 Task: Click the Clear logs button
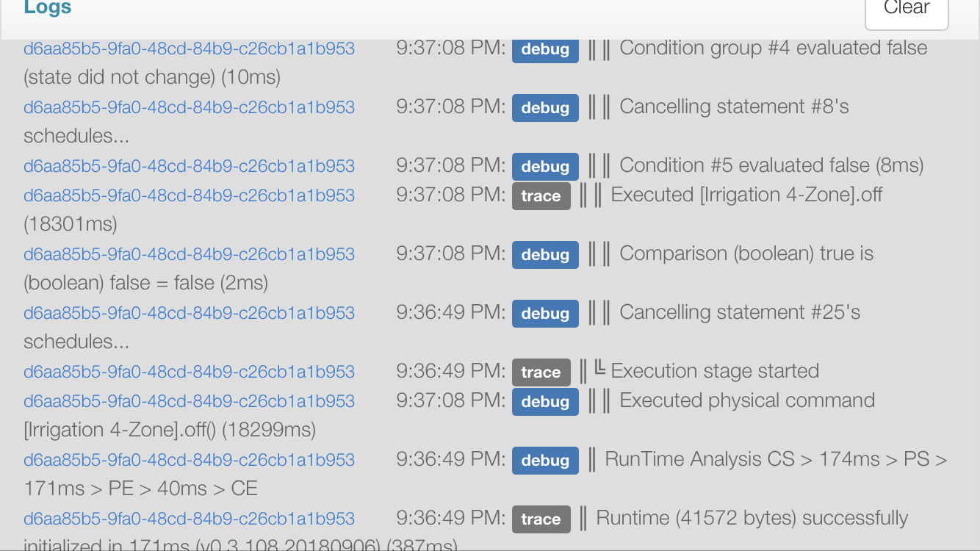tap(907, 10)
